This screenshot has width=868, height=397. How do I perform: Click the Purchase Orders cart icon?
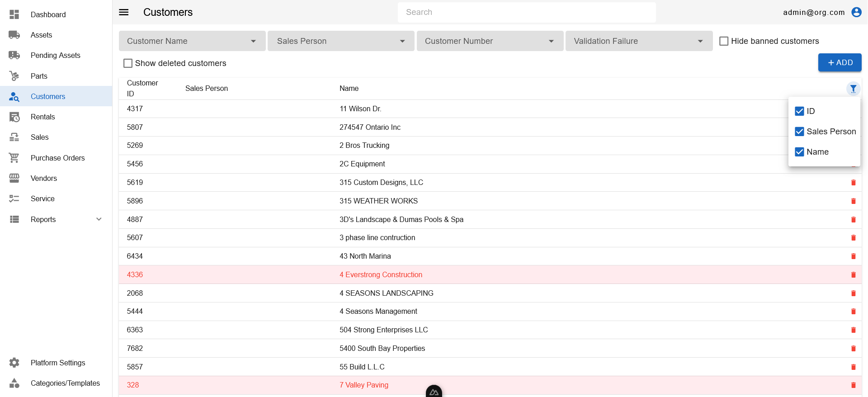[14, 158]
